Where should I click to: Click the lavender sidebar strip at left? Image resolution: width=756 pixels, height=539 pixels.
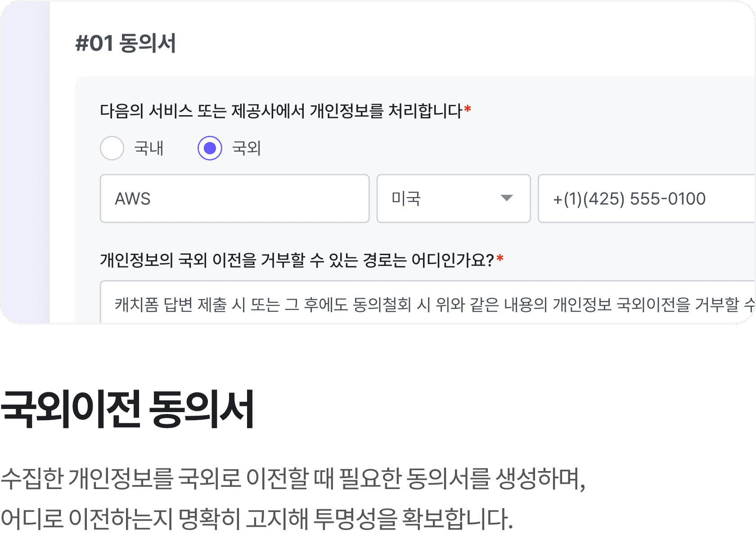click(x=25, y=162)
